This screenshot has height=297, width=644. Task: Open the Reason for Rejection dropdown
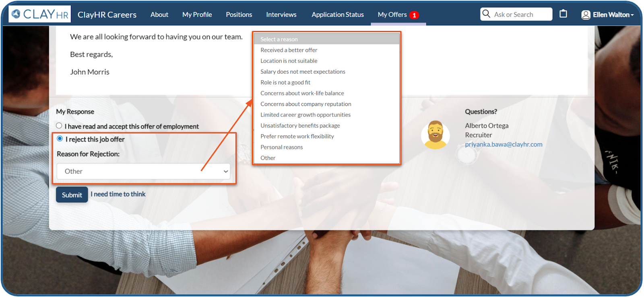pos(143,171)
